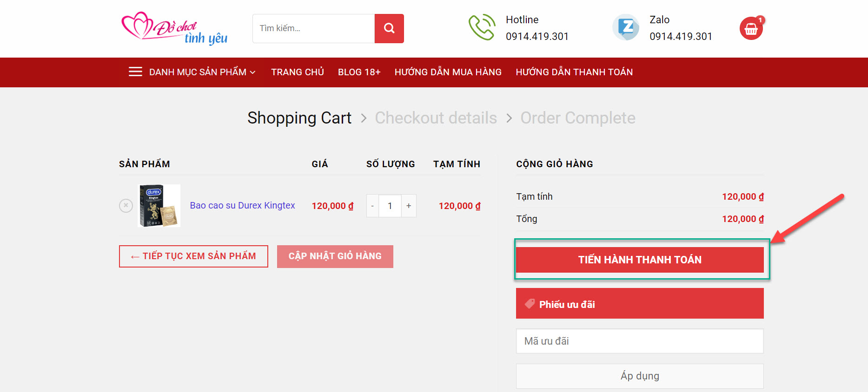Expand the Danh mục sản phẩm dropdown
Image resolution: width=868 pixels, height=392 pixels.
tap(202, 72)
